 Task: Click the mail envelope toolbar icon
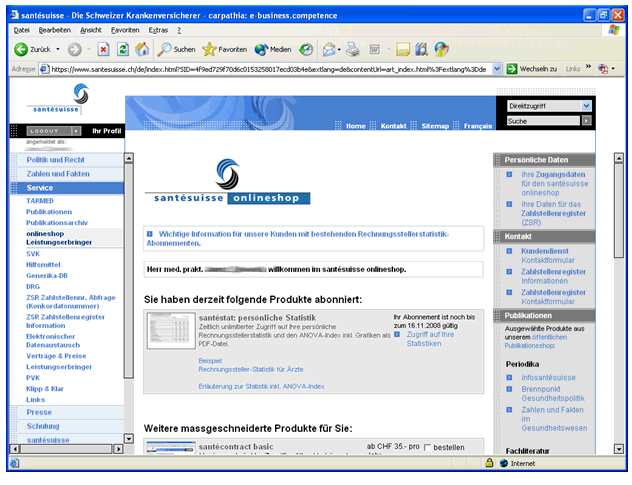(329, 49)
